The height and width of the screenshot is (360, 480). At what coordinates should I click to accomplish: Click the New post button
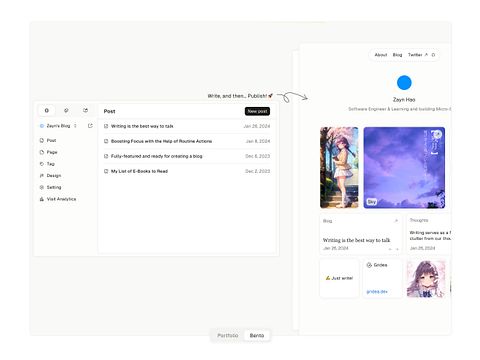[x=257, y=111]
